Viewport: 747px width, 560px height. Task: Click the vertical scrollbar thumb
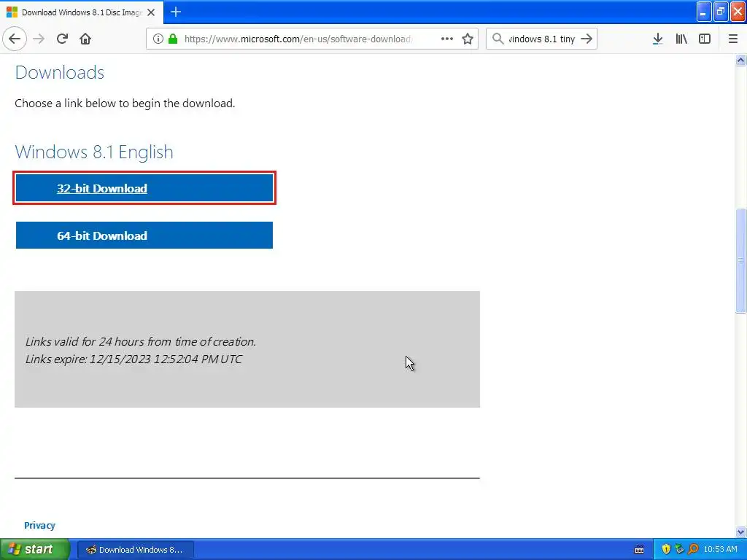(740, 261)
